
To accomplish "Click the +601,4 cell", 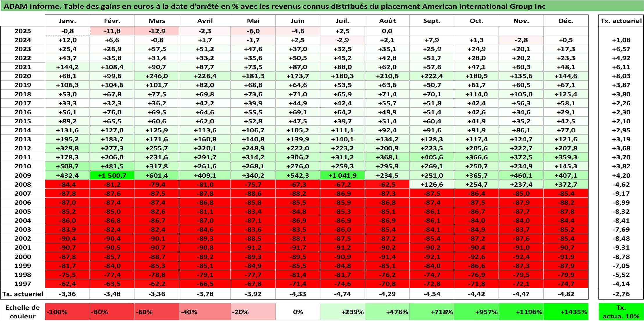I will [157, 175].
